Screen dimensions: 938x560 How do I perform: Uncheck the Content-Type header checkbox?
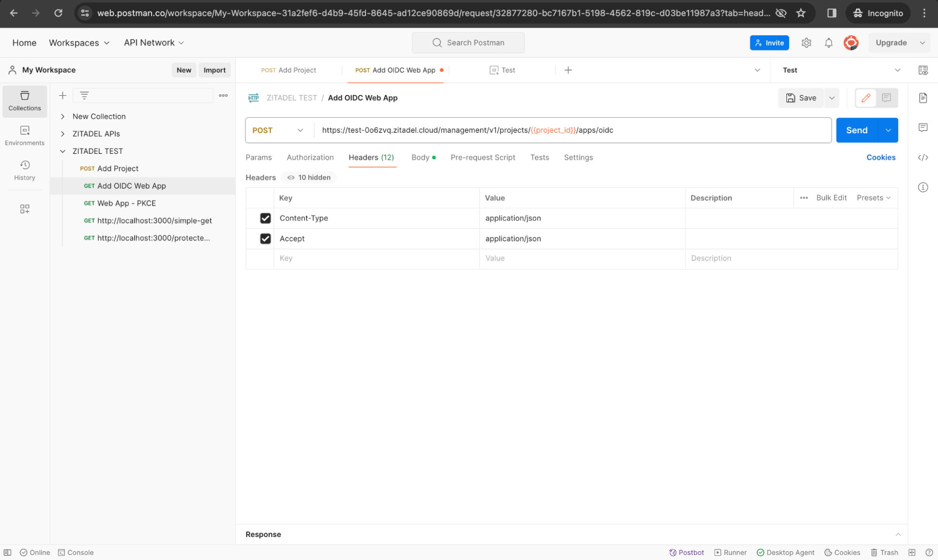click(x=265, y=218)
